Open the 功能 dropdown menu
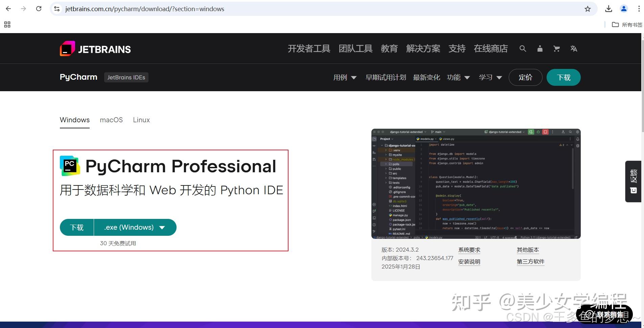The width and height of the screenshot is (644, 328). (x=458, y=77)
